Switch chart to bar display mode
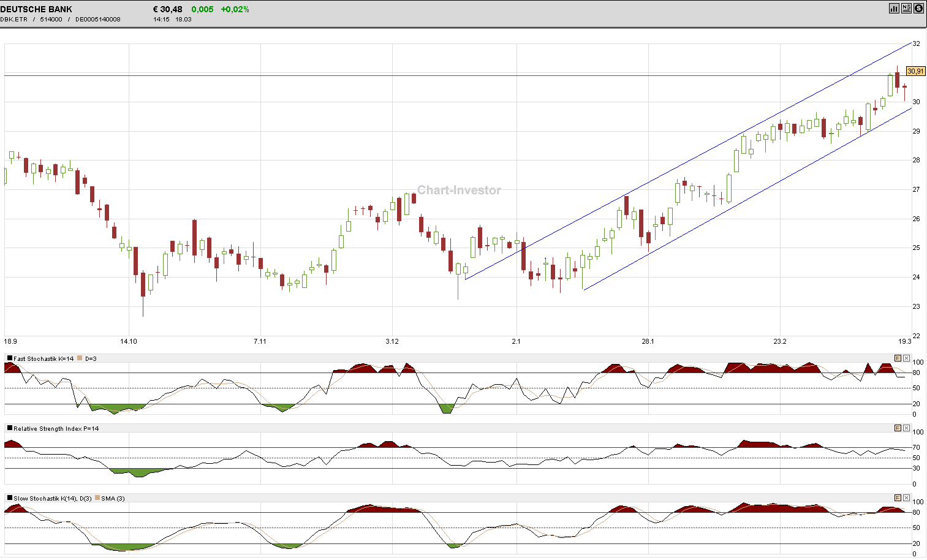The height and width of the screenshot is (560, 927). 894,8
